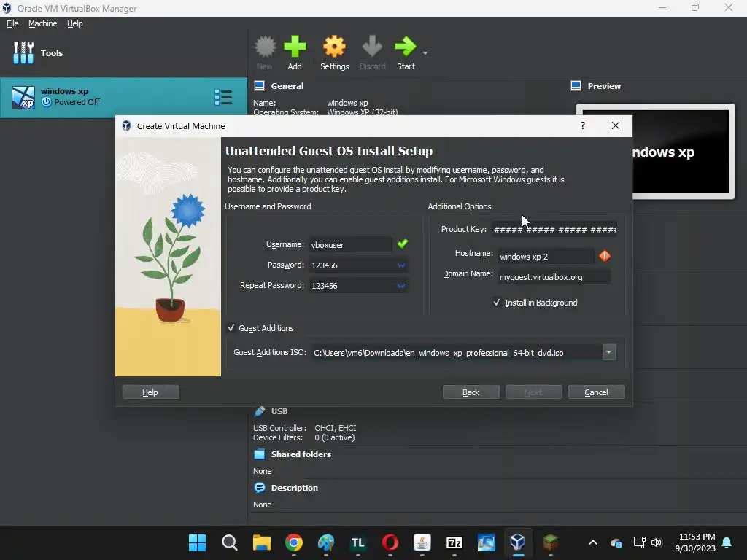Click the Description section header
This screenshot has width=747, height=560.
294,488
